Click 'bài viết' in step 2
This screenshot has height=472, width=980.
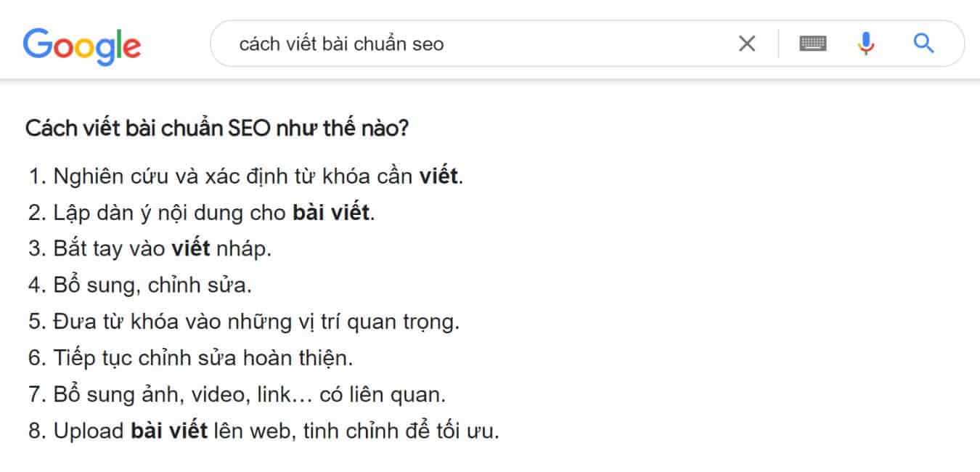coord(330,211)
